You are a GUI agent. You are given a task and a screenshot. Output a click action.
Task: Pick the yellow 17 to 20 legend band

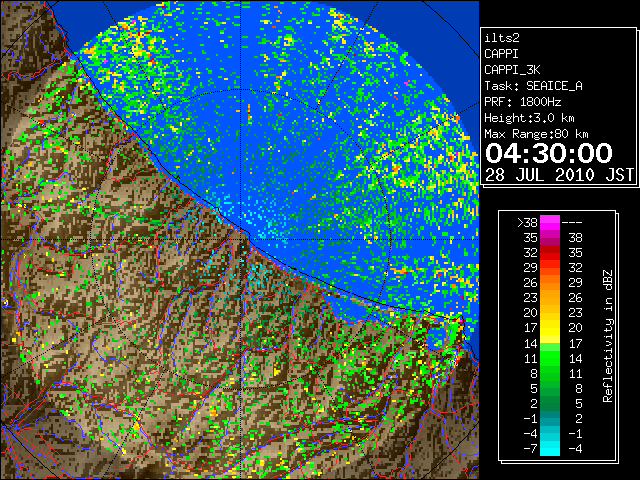point(550,328)
